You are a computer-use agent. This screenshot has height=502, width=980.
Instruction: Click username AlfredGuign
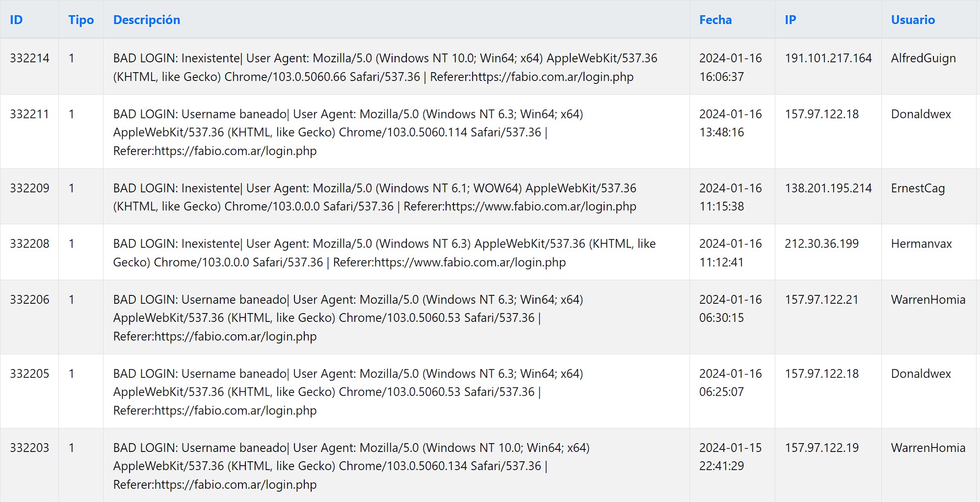click(924, 58)
